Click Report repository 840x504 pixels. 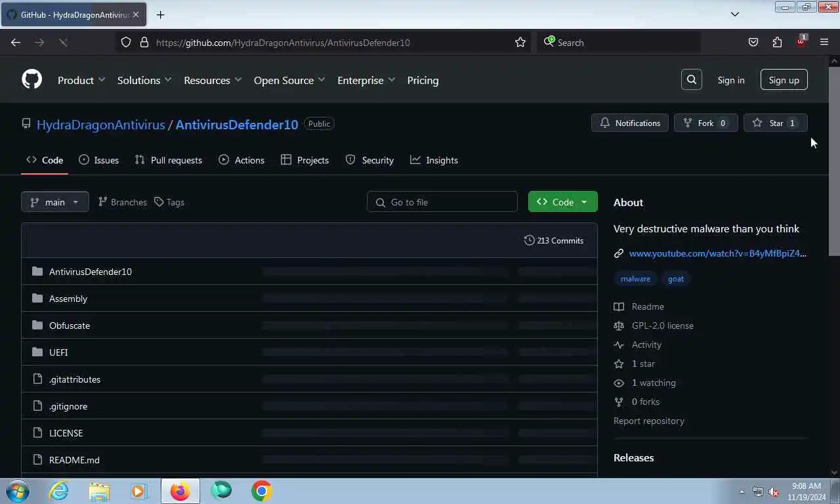click(649, 421)
